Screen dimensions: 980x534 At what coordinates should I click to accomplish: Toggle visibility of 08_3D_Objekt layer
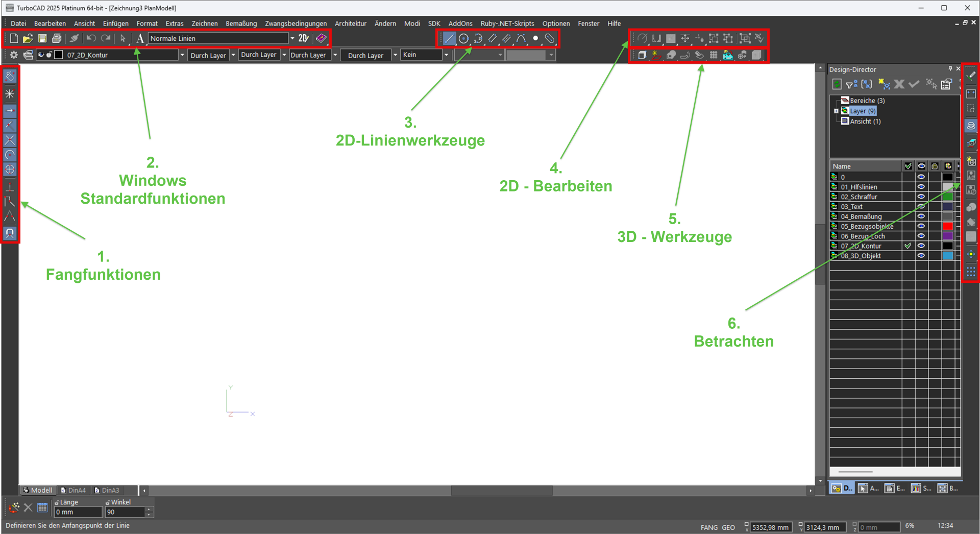921,256
